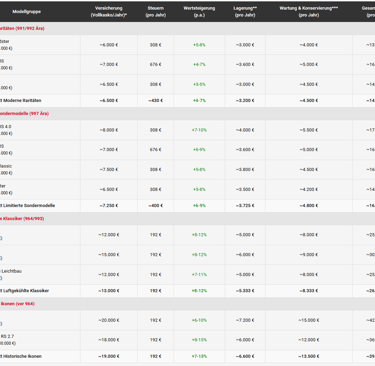Select the ~7.250 € insurance average cell
The width and height of the screenshot is (375, 366).
pyautogui.click(x=109, y=206)
